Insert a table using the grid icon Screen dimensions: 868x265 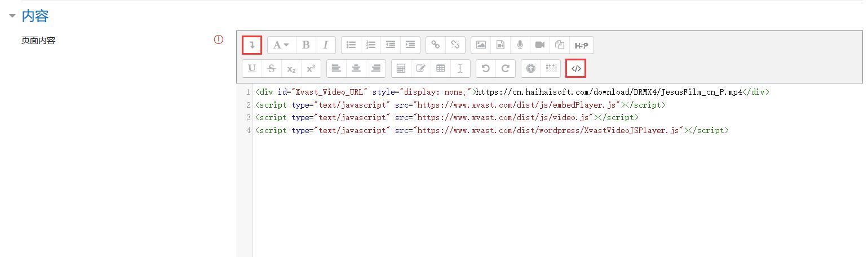coord(441,69)
